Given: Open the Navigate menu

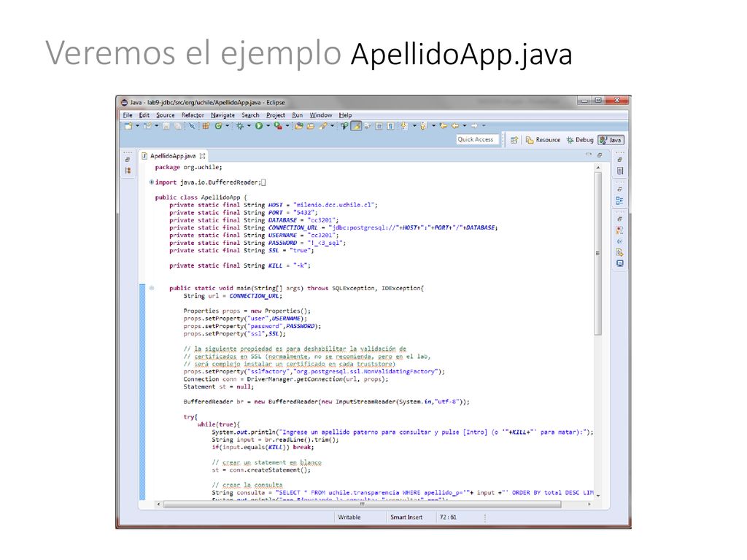Looking at the screenshot, I should [x=222, y=115].
